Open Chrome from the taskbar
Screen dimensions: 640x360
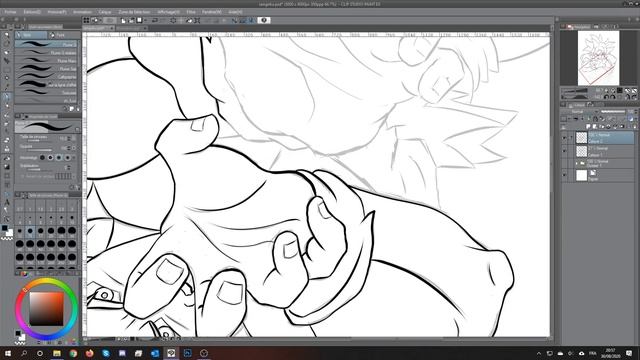[x=73, y=353]
